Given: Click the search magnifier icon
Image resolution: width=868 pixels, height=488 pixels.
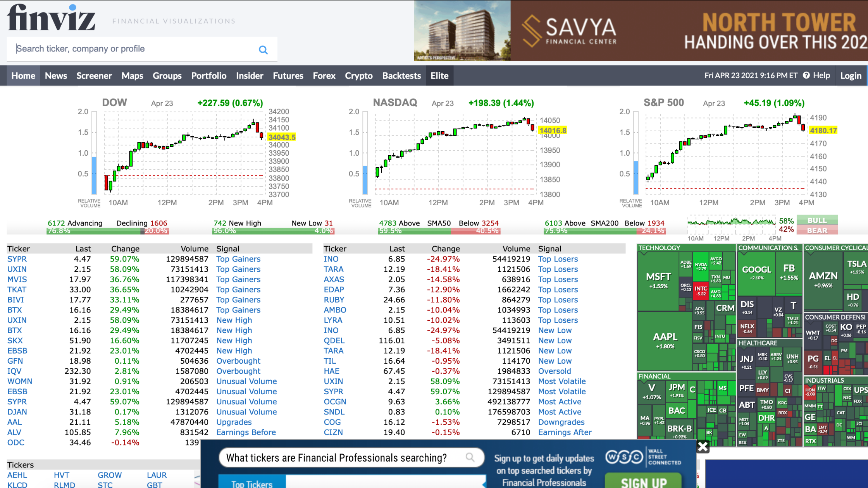Looking at the screenshot, I should pyautogui.click(x=263, y=50).
